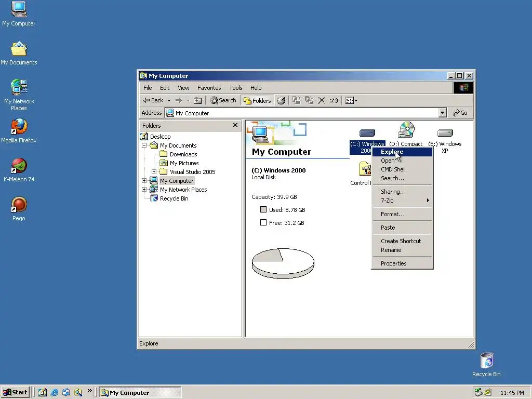This screenshot has height=399, width=532.
Task: Select the Downloads folder in tree
Action: (183, 154)
